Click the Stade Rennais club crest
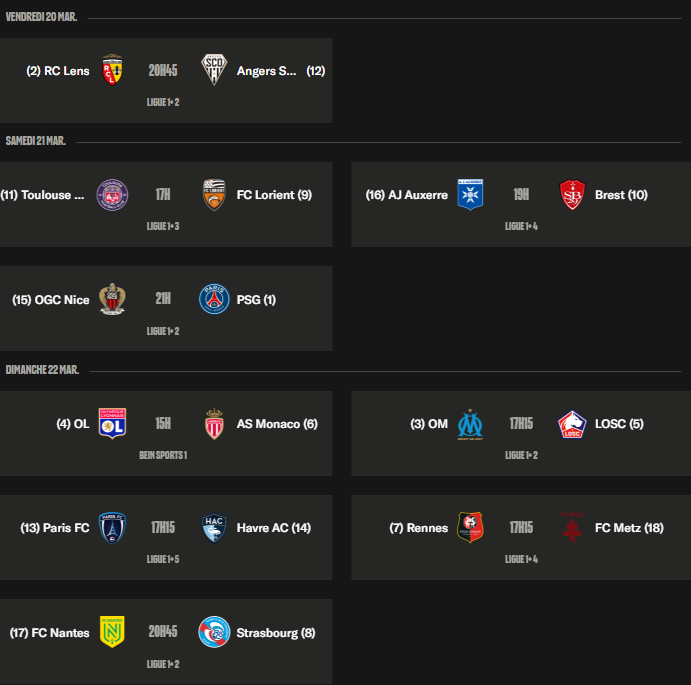Image resolution: width=691 pixels, height=685 pixels. [x=470, y=528]
